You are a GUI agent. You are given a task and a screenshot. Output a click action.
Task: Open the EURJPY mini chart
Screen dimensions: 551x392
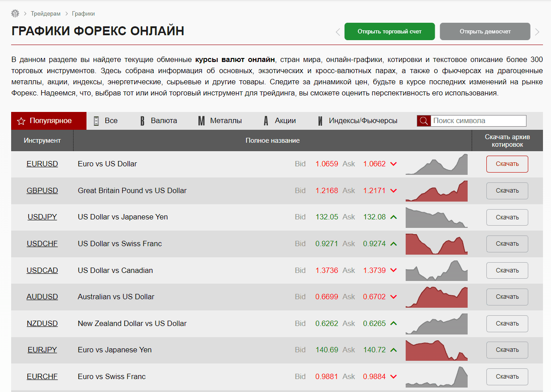click(x=436, y=350)
